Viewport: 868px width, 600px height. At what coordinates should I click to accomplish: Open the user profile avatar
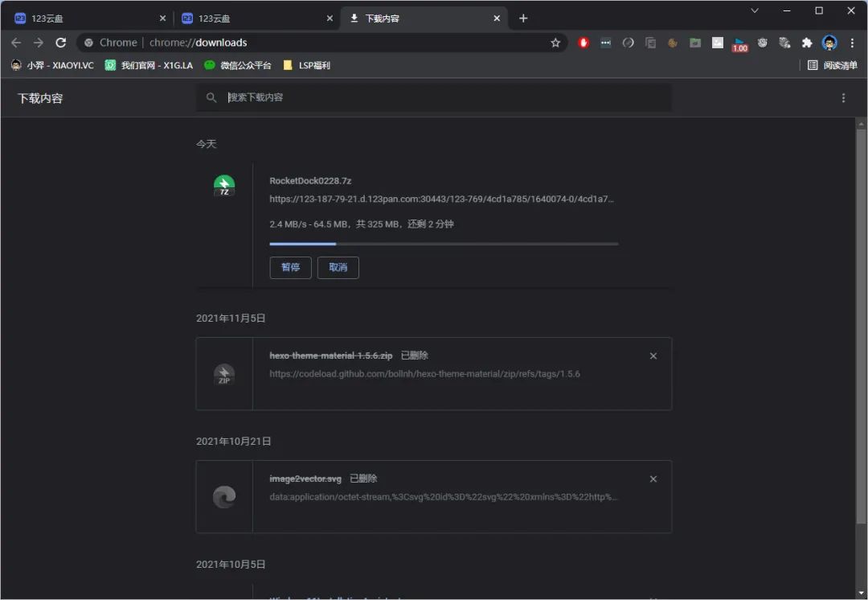pyautogui.click(x=829, y=43)
